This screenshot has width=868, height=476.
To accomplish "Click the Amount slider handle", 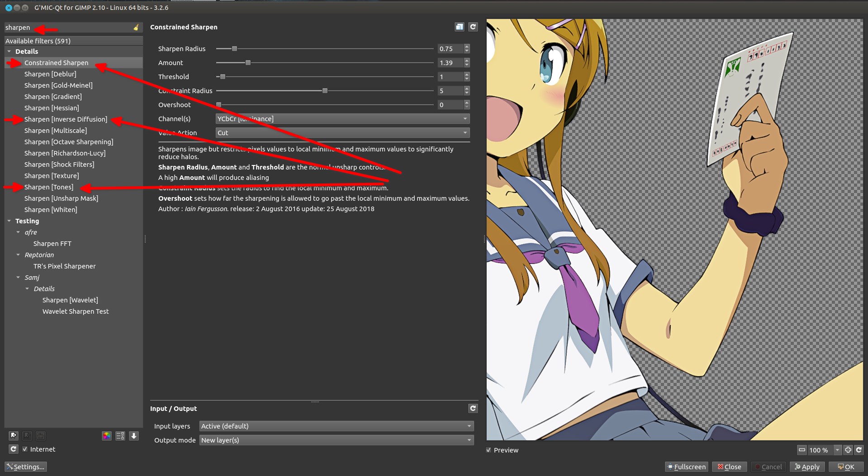I will 248,63.
